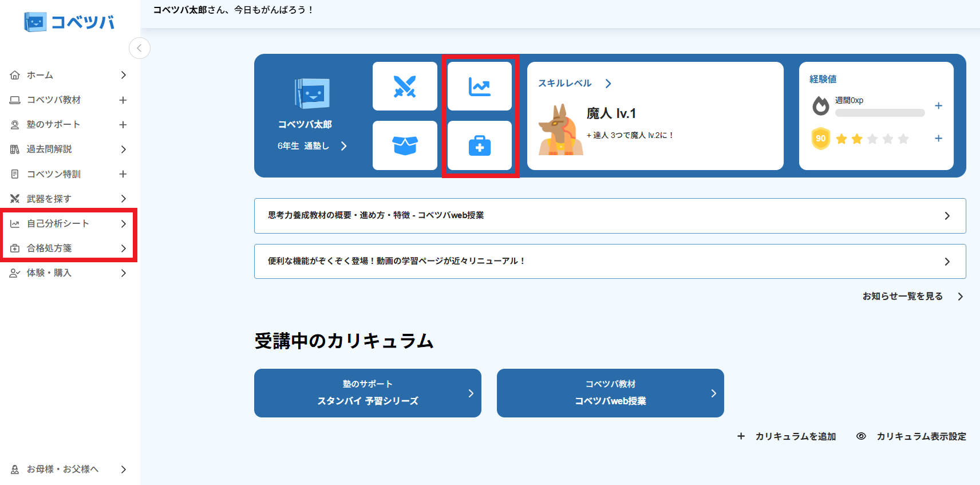Screen dimensions: 980x485
Task: Click the plus icon for カリキュラムを追加
Action: [x=741, y=436]
